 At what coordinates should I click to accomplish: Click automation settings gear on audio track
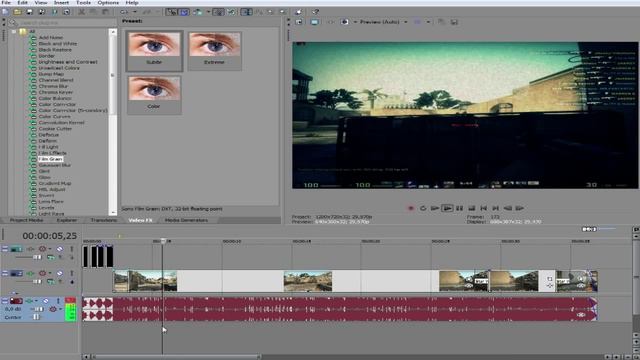pos(53,309)
